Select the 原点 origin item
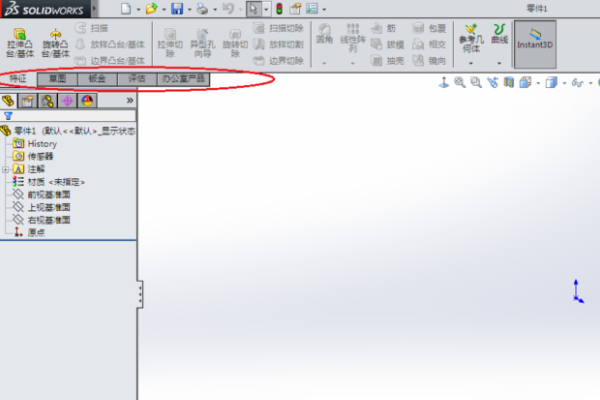The height and width of the screenshot is (400, 600). tap(29, 232)
